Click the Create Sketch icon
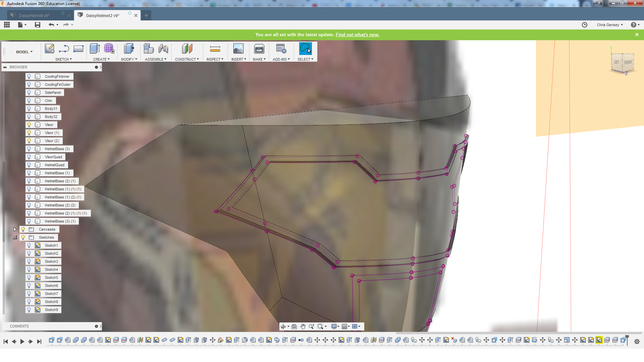Viewport: 644px width, 362px height. (49, 49)
